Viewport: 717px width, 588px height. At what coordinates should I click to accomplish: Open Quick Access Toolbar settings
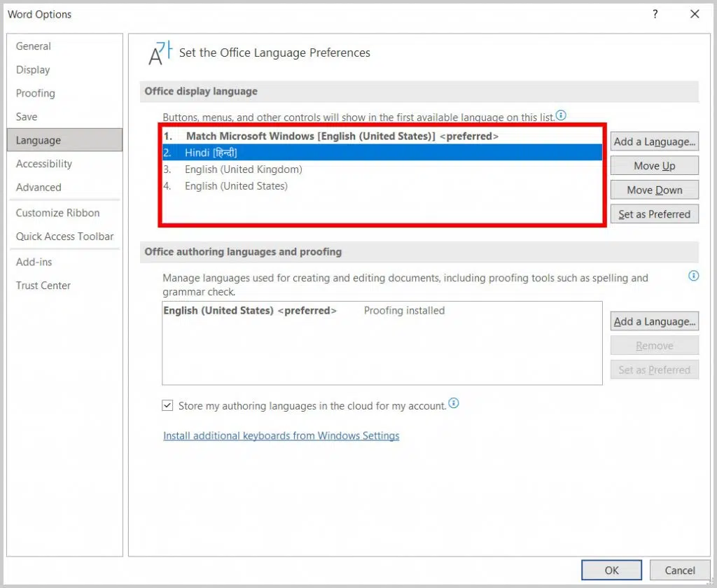point(65,237)
